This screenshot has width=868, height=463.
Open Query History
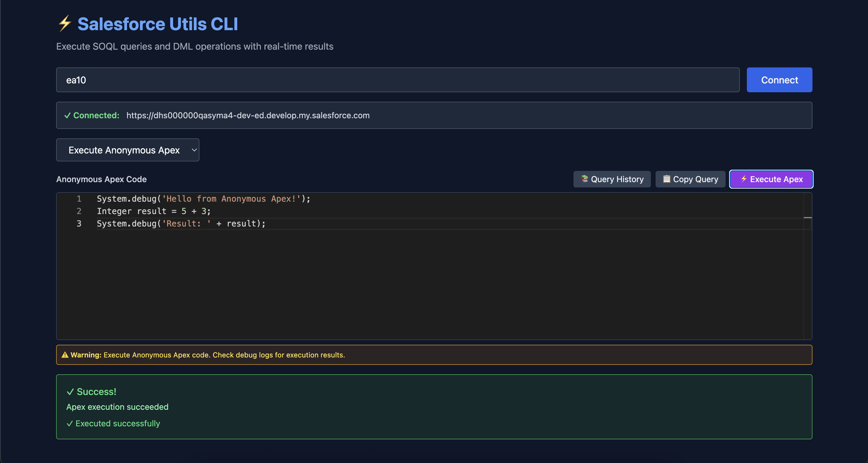point(612,179)
